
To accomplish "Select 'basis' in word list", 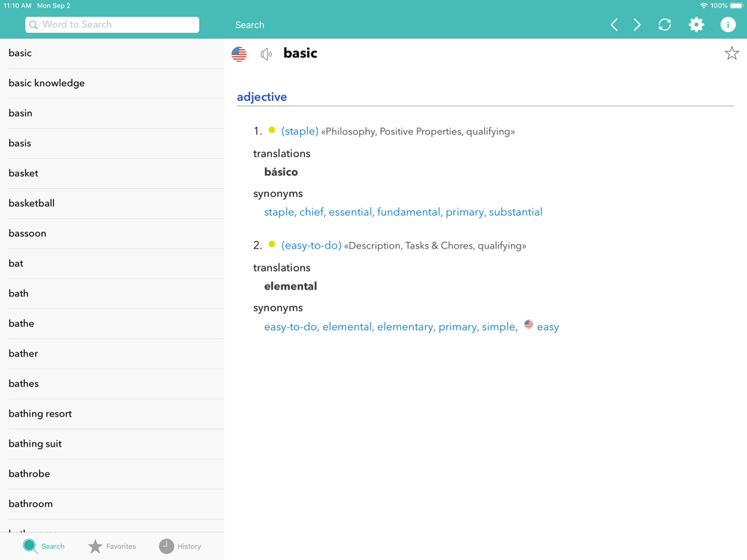I will 112,143.
